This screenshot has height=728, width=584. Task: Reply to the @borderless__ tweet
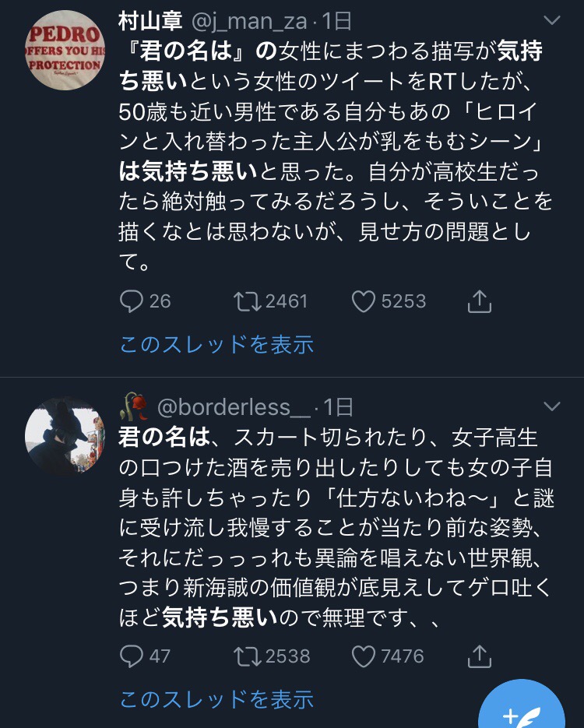pyautogui.click(x=132, y=656)
